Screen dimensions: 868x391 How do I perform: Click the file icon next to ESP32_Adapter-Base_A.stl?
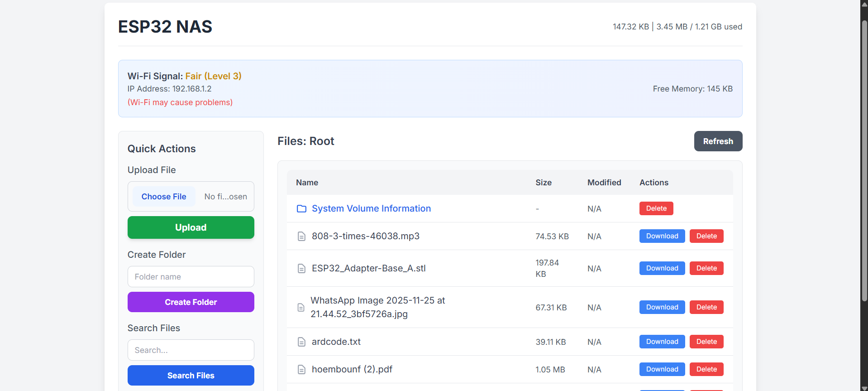coord(301,269)
